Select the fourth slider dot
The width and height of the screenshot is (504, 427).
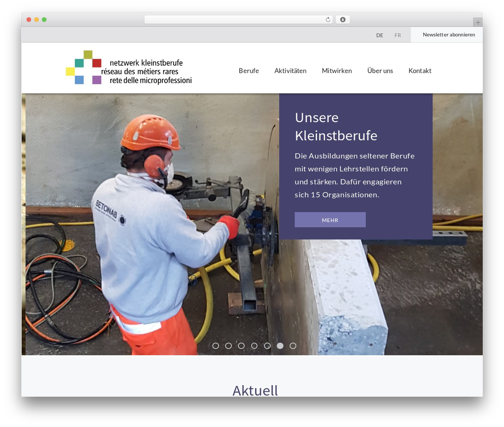254,346
